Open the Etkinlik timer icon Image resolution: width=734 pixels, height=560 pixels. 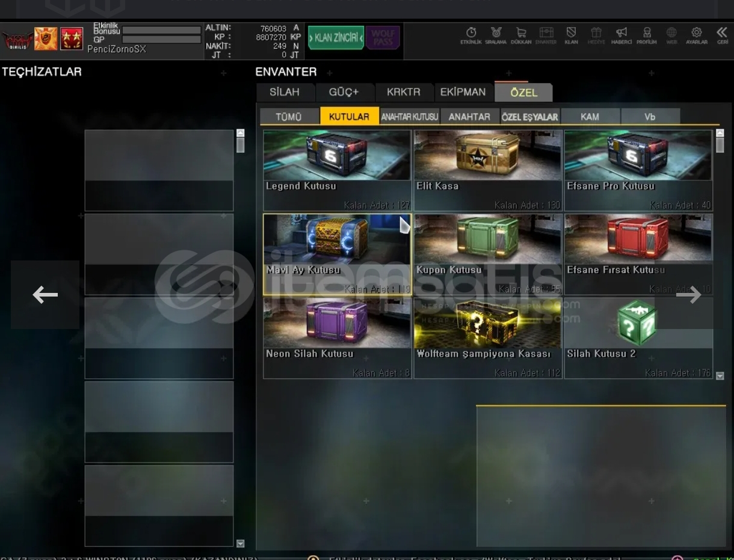471,35
